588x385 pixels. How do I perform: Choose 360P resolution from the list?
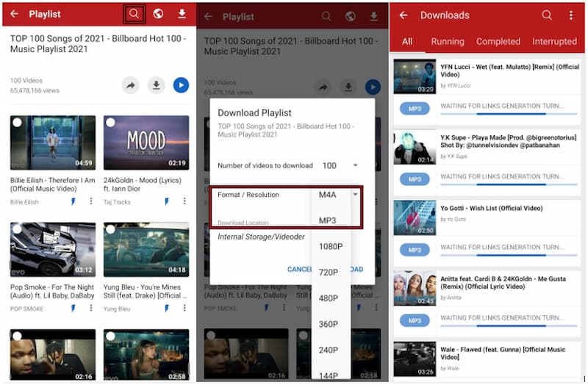(328, 324)
